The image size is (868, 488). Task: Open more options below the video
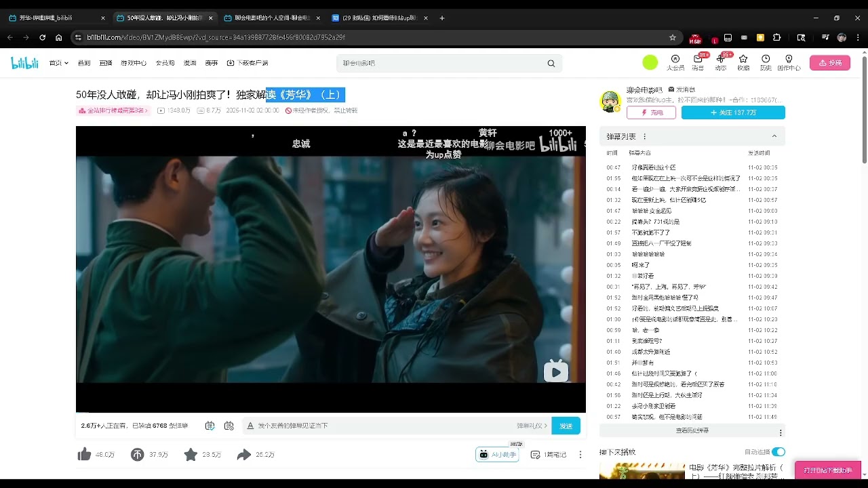point(580,454)
